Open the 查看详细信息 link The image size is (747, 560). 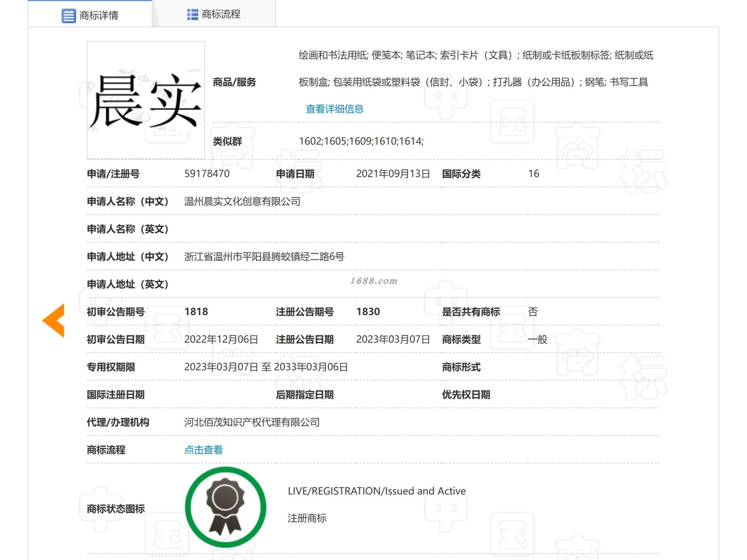point(334,109)
